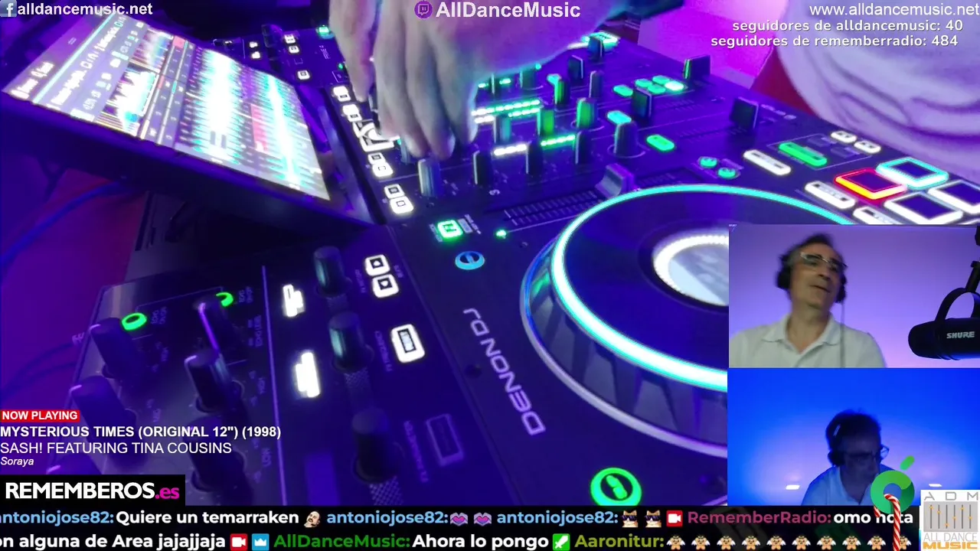
Task: Click the red camera emoji before RememberRadio
Action: [674, 518]
